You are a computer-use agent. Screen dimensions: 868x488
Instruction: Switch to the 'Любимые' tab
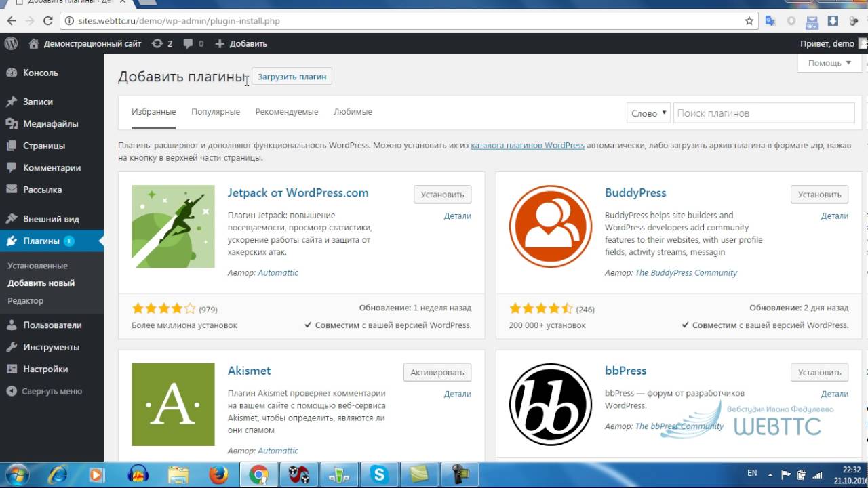point(353,112)
